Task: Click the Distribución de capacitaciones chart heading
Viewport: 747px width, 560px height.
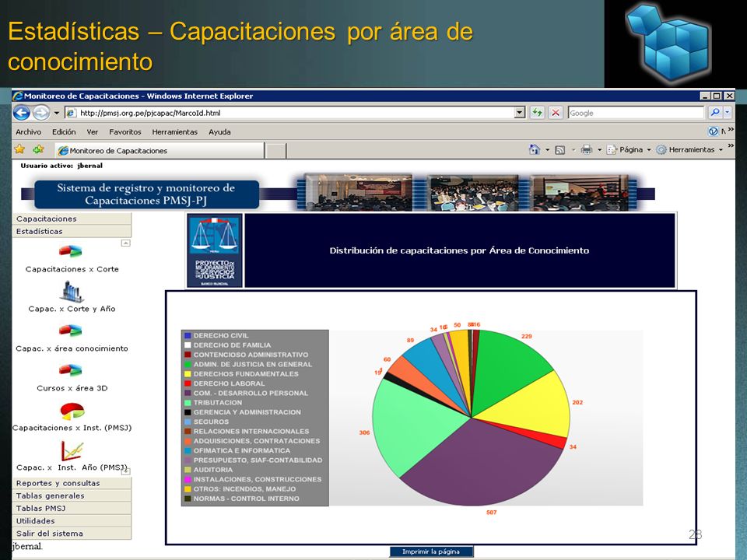Action: click(x=459, y=250)
